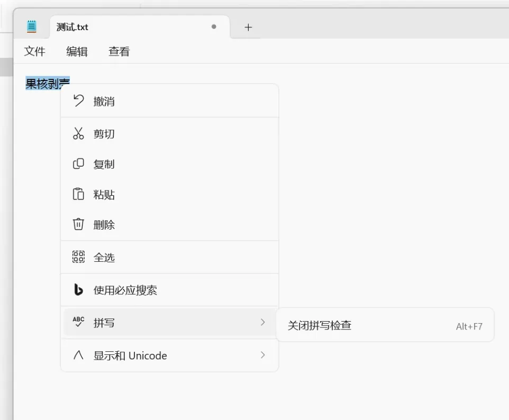The height and width of the screenshot is (420, 509).
Task: Click the ABC spelling check icon
Action: click(x=78, y=322)
